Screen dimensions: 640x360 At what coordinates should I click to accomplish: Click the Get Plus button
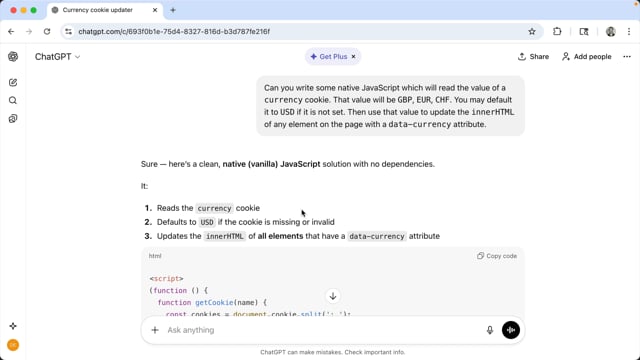(x=329, y=57)
